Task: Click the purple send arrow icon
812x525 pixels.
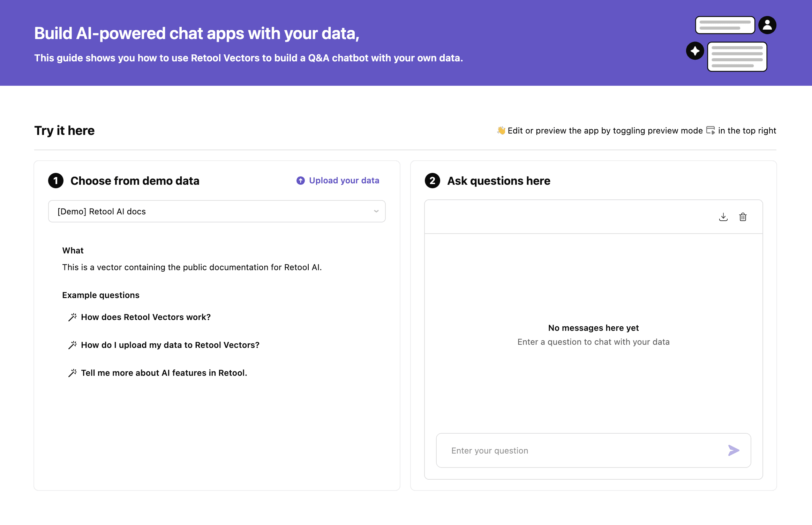Action: [734, 450]
